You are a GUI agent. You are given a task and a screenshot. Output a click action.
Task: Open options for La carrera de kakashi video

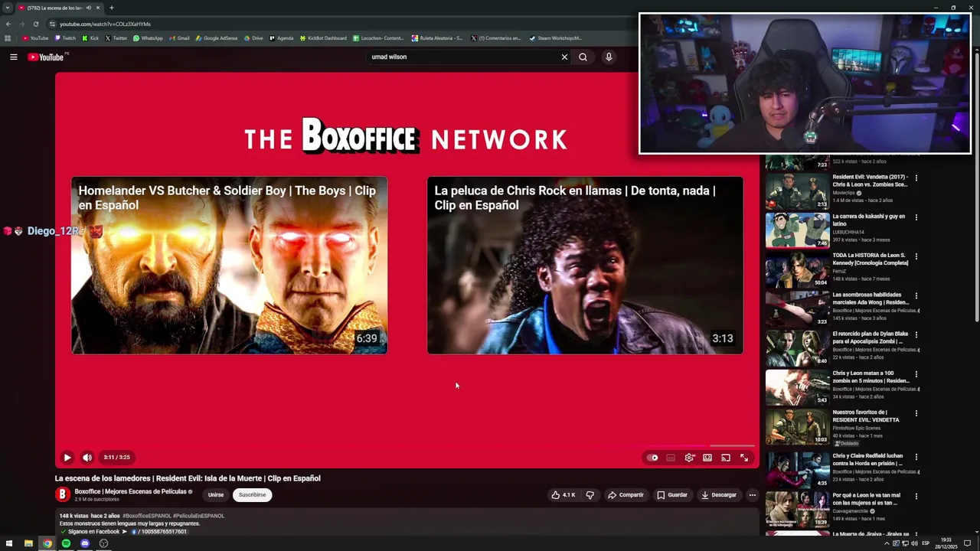pyautogui.click(x=916, y=217)
